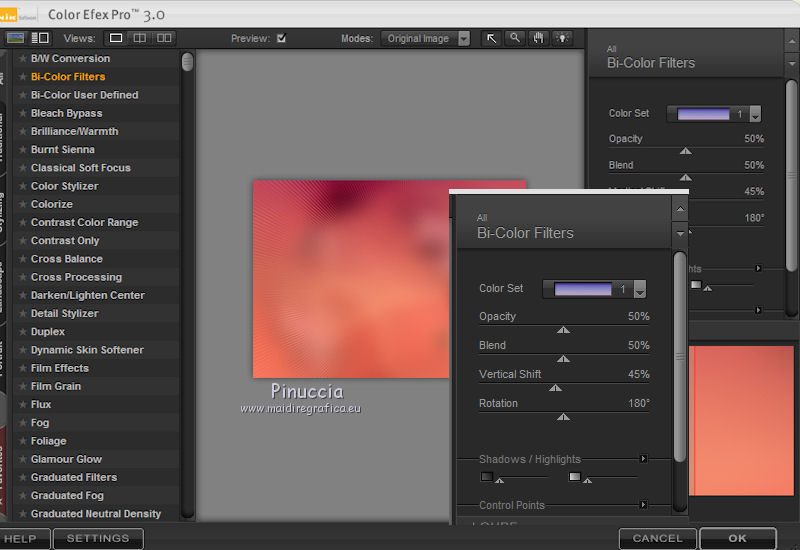Image resolution: width=800 pixels, height=550 pixels.
Task: Click the down arrow beside the background panel's title
Action: (792, 64)
